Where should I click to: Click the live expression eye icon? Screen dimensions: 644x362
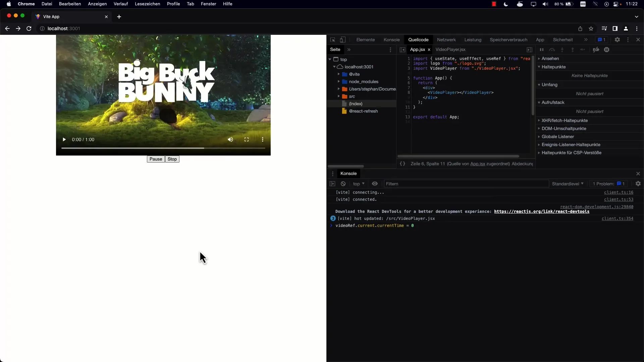click(375, 184)
